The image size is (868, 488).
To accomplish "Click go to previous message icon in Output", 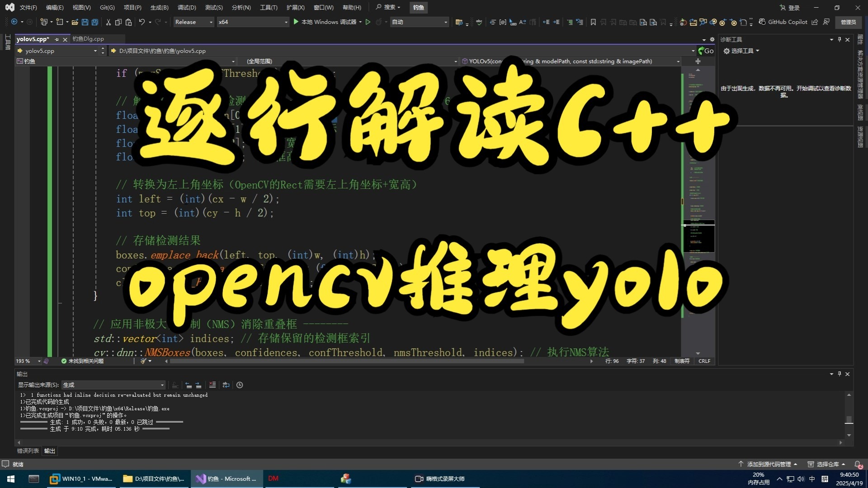I will [x=189, y=385].
